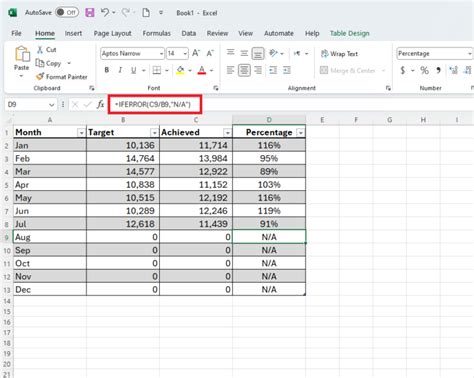Open the Customize Quick Access Toolbar arrow

(x=161, y=13)
